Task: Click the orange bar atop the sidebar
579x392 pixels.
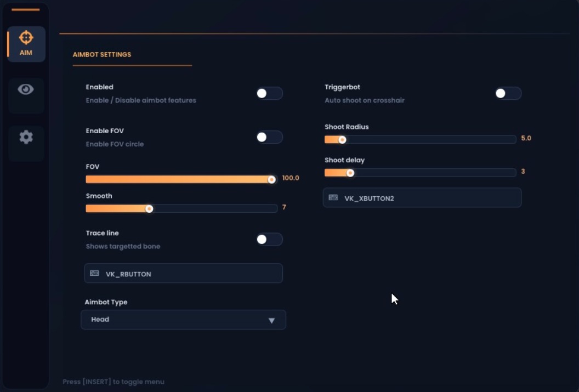Action: click(25, 9)
